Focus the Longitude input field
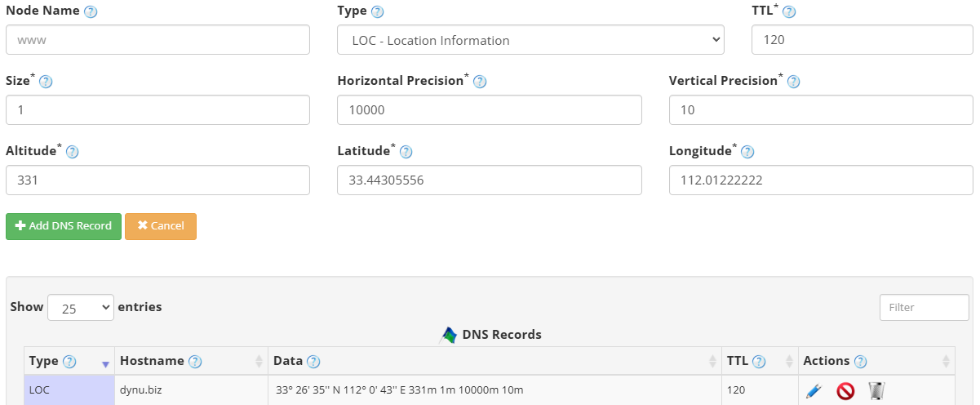The image size is (980, 405). pyautogui.click(x=821, y=180)
